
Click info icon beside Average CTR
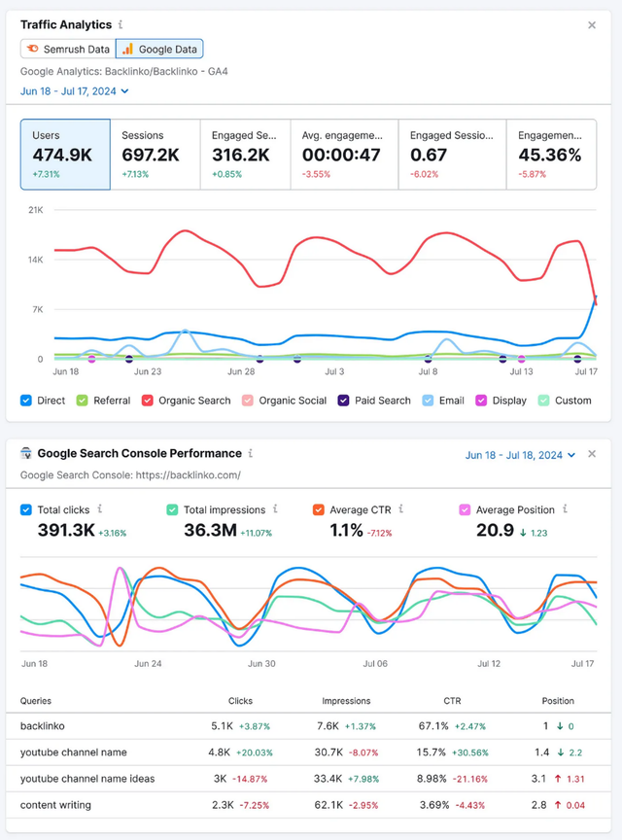click(399, 508)
